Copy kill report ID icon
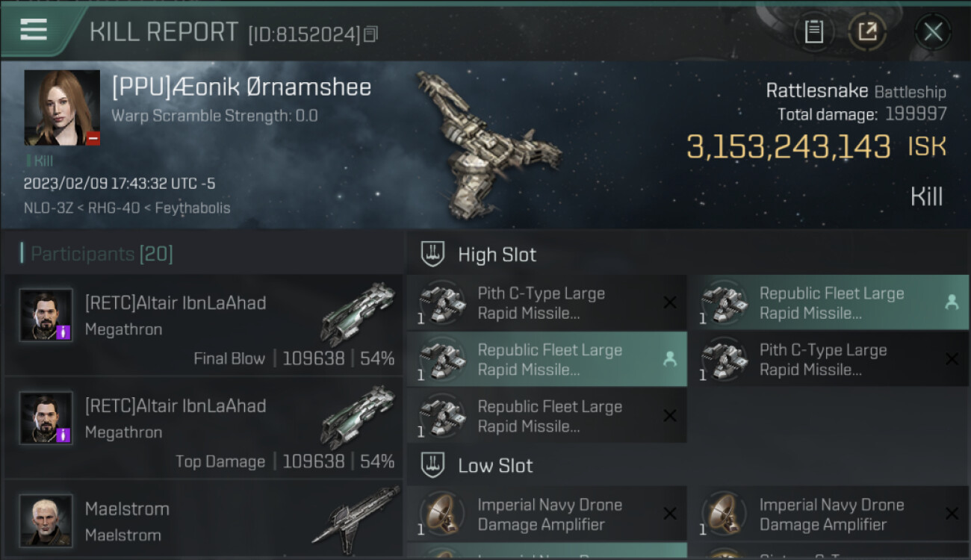 pyautogui.click(x=370, y=34)
